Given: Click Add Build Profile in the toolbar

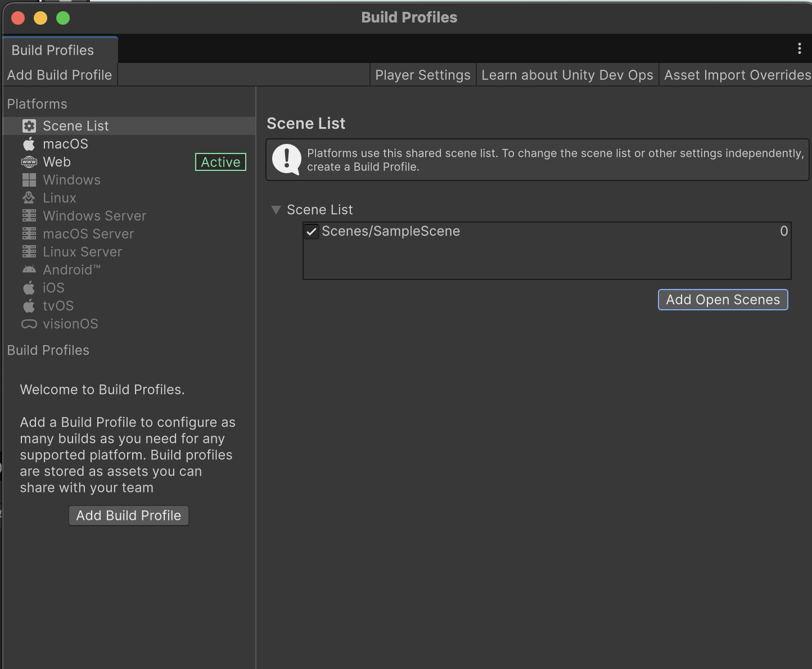Looking at the screenshot, I should [60, 75].
